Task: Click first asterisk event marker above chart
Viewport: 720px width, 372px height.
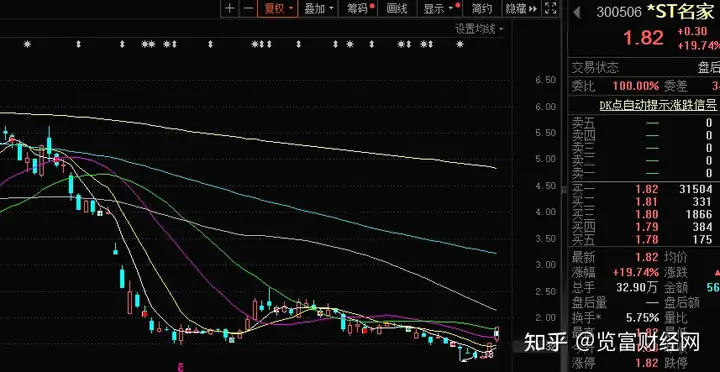Action: [27, 45]
